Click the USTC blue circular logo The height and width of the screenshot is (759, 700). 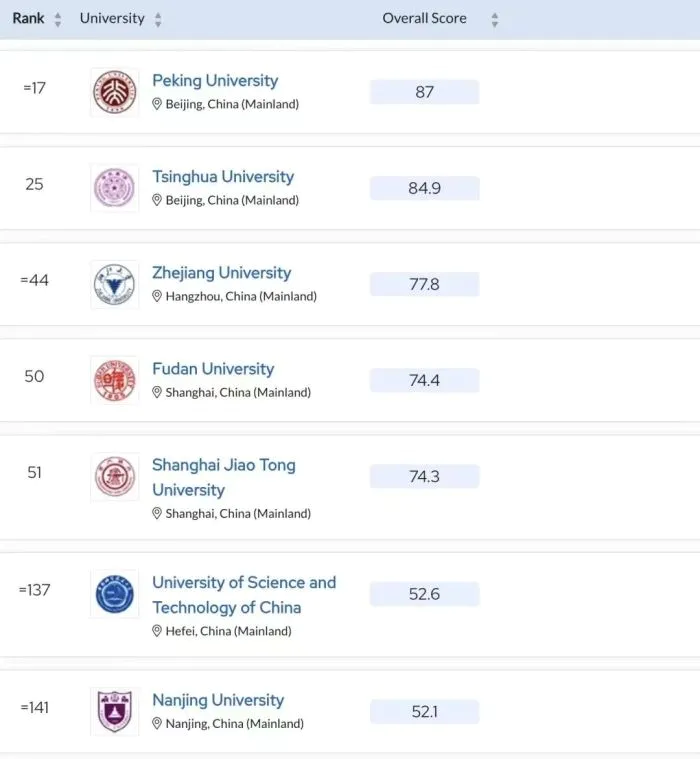pos(115,594)
